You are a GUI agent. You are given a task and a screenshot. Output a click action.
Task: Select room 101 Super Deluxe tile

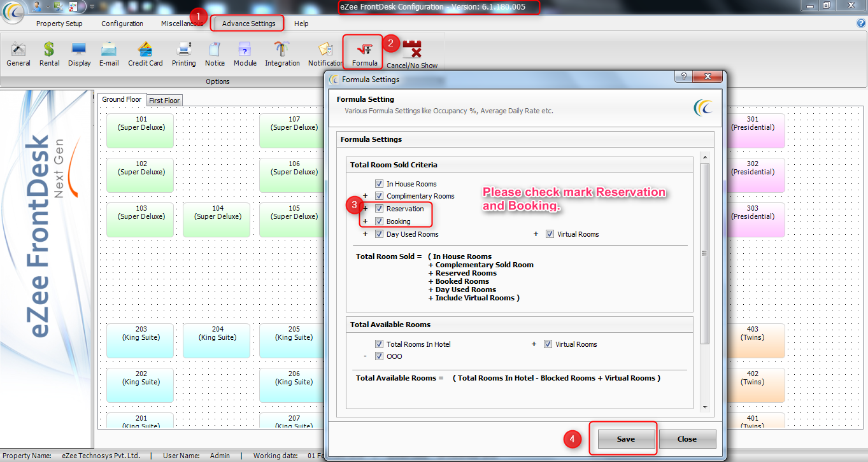pos(140,130)
